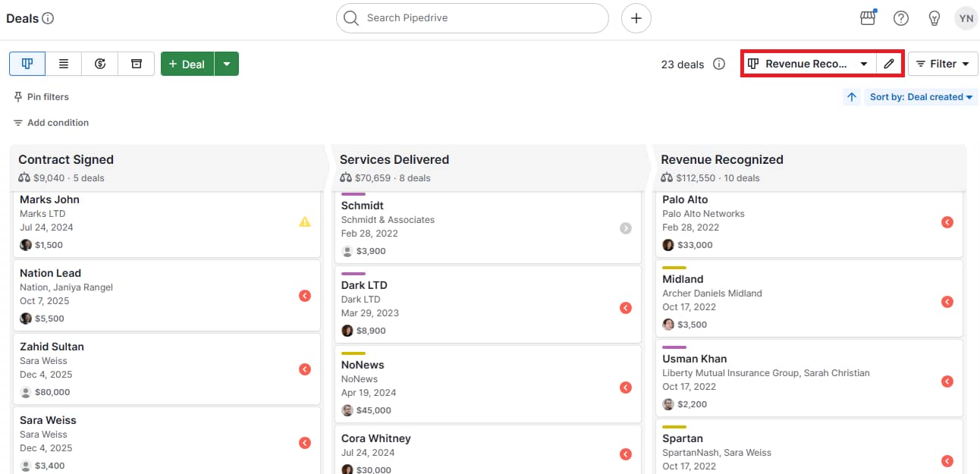This screenshot has width=980, height=474.
Task: Click the warning icon on Marks John deal
Action: coord(305,221)
